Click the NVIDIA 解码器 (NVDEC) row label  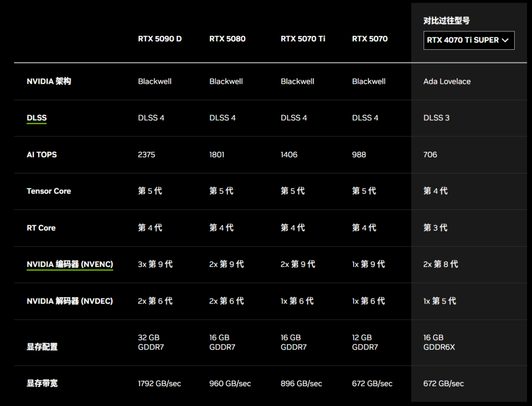(x=70, y=301)
